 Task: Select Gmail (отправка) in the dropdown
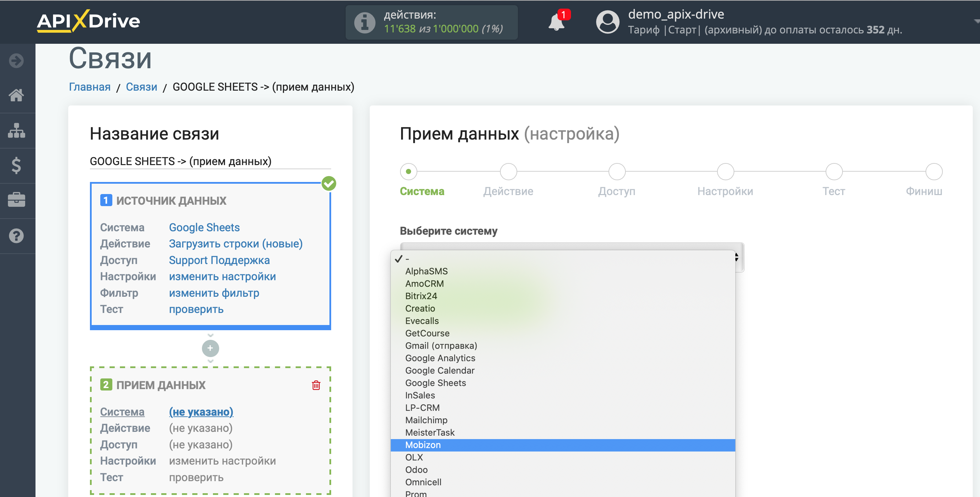pos(563,346)
